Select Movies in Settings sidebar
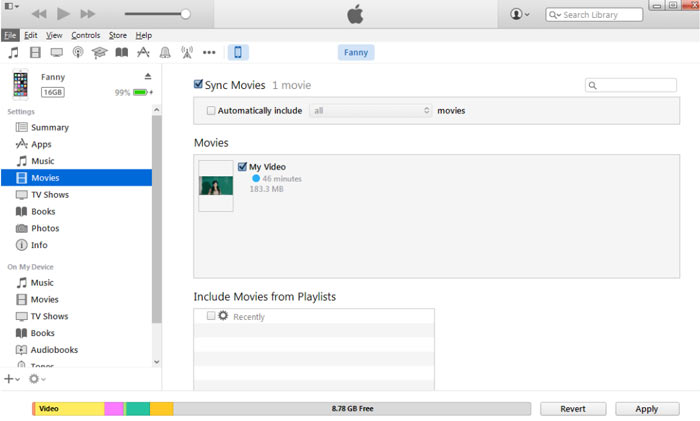 click(76, 178)
